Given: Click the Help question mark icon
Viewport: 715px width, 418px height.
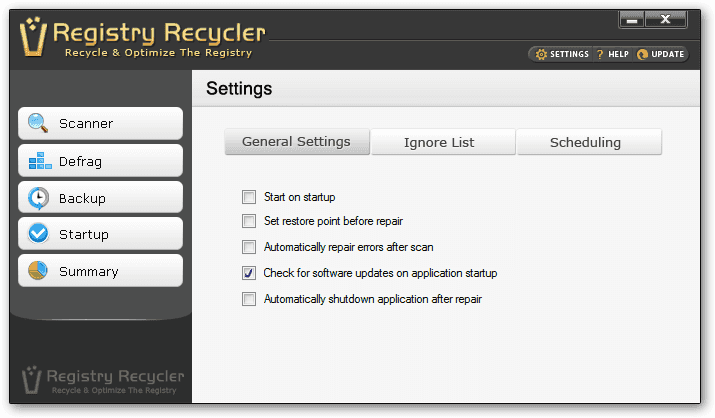Looking at the screenshot, I should [x=600, y=54].
